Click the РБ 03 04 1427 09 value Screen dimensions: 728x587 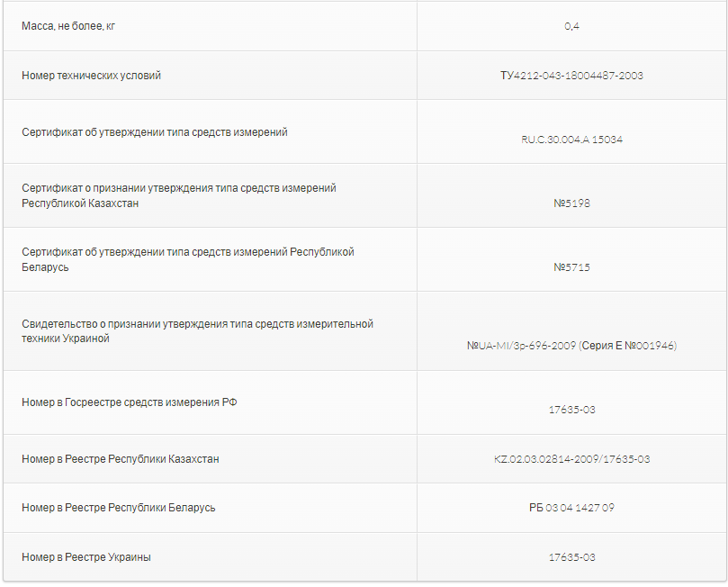[571, 508]
